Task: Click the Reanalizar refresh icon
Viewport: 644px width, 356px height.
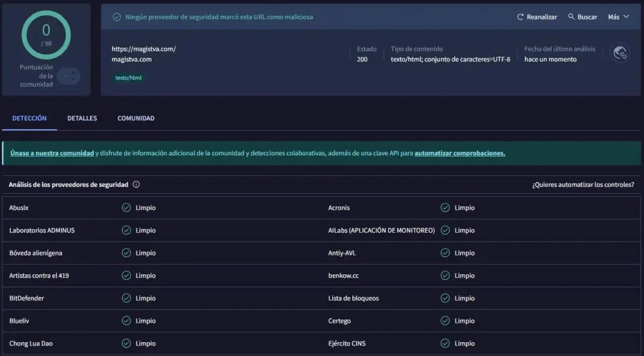Action: (x=520, y=17)
